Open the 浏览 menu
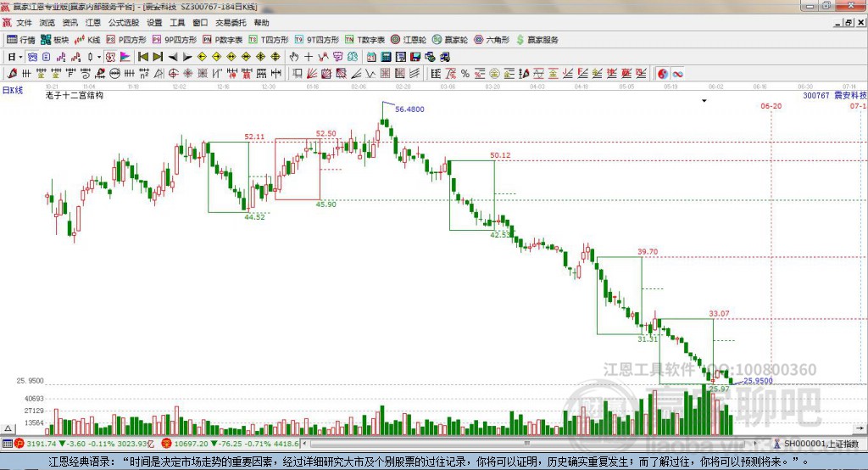Screen dimensions: 868x470 click(47, 23)
